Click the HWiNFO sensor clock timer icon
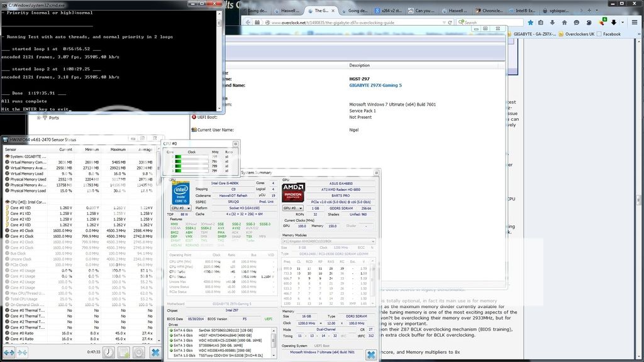 (x=109, y=352)
